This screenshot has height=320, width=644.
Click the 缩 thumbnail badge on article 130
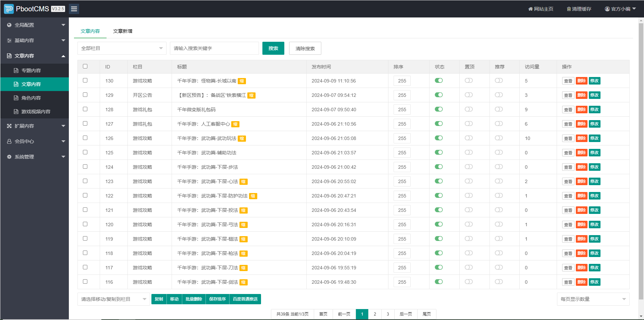click(242, 81)
